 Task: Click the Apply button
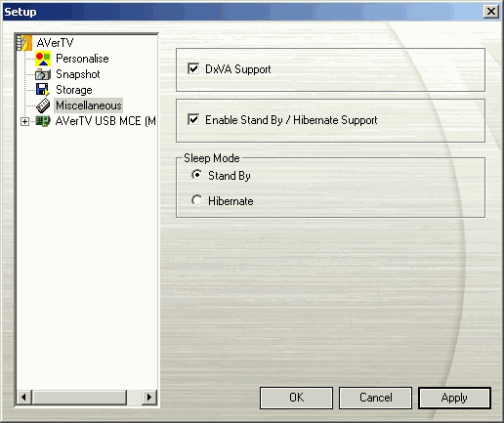click(x=454, y=398)
